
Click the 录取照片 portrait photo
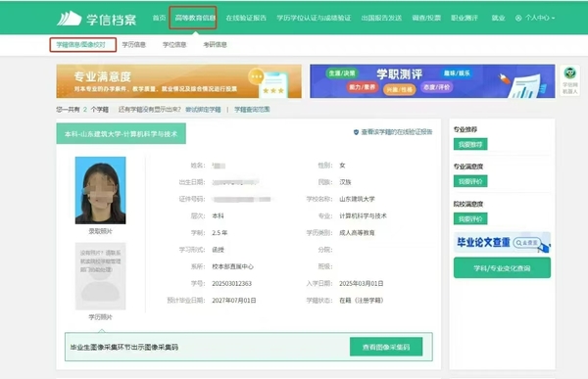click(x=101, y=190)
